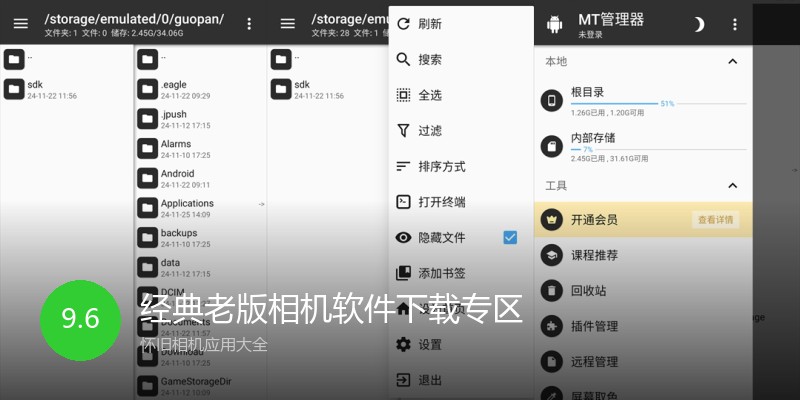
Task: Select 退出 to exit the app
Action: click(x=461, y=380)
